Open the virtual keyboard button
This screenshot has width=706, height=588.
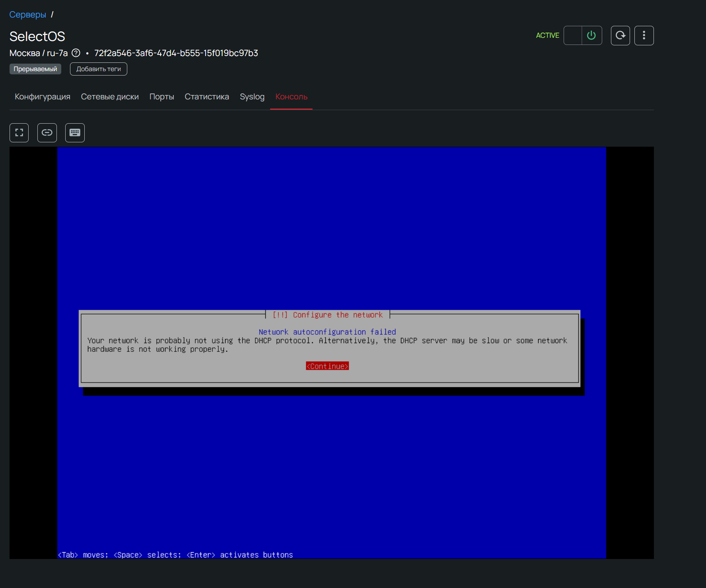pyautogui.click(x=75, y=133)
